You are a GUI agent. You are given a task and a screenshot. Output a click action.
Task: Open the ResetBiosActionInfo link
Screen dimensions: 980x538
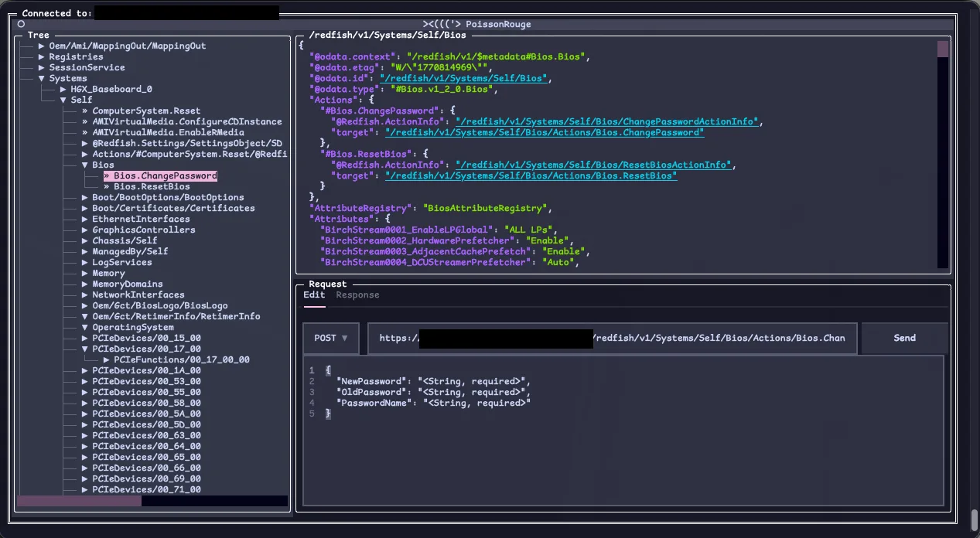(x=593, y=165)
